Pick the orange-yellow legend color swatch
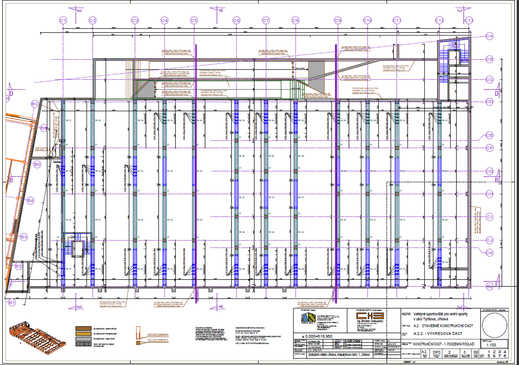519x365 pixels. 83,334
